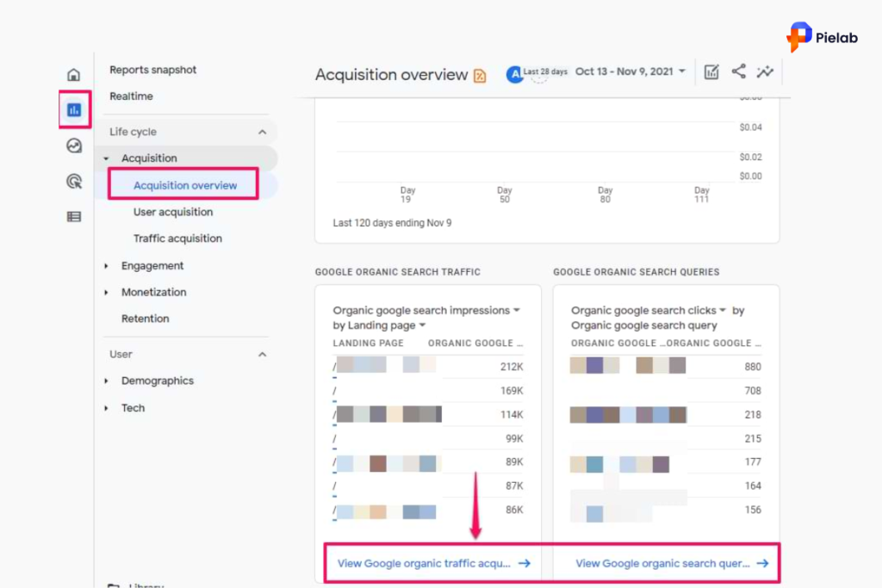This screenshot has height=588, width=882.
Task: Click the 164 clicks query value
Action: [753, 486]
